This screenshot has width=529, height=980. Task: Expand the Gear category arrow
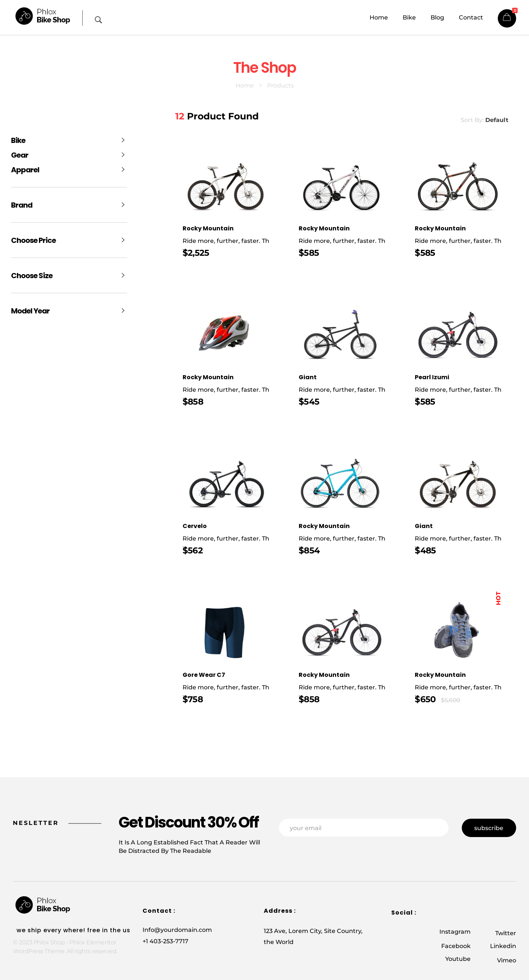point(123,155)
